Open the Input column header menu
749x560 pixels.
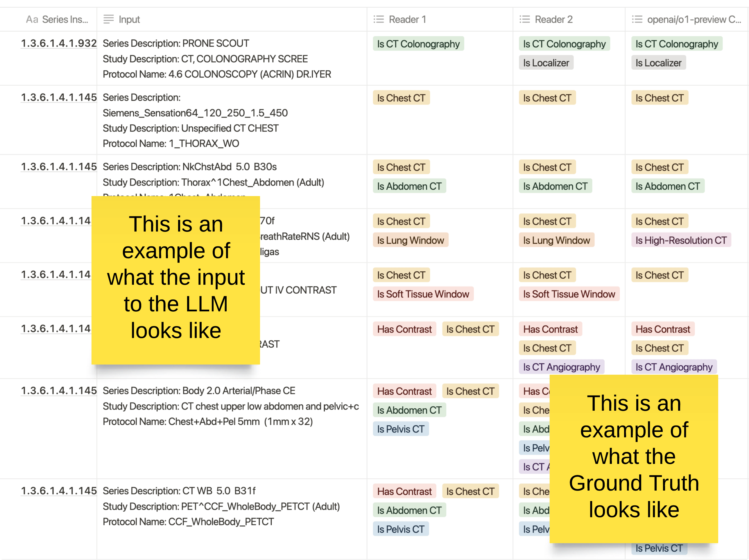coord(129,19)
